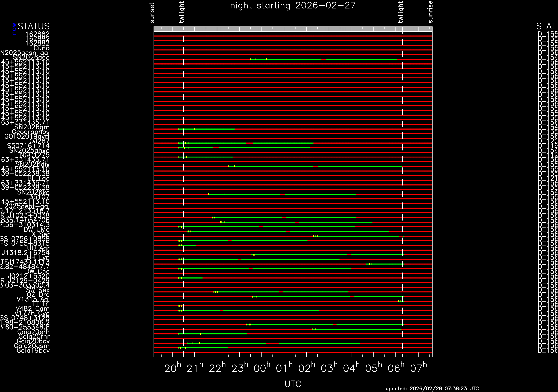Click the '00h' tick label on axis

pyautogui.click(x=262, y=368)
